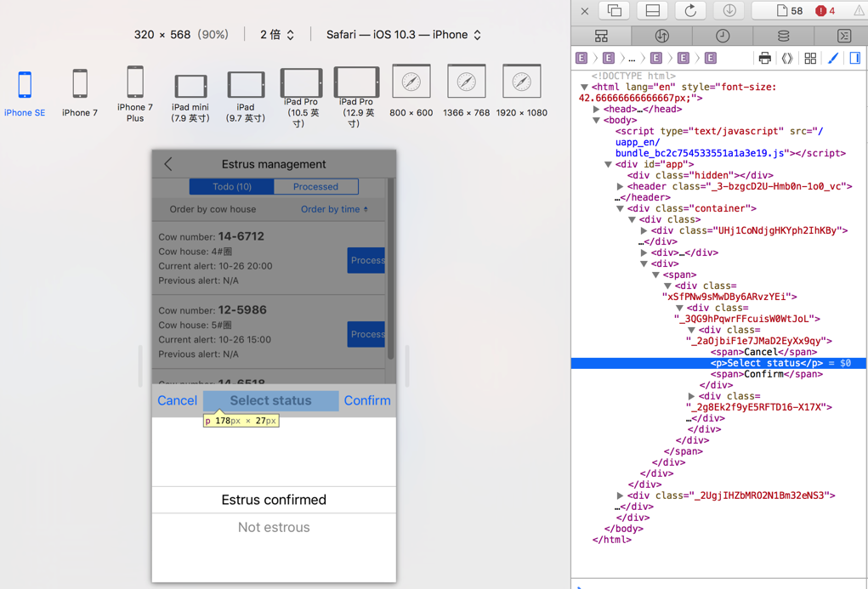Click the red error count badge

pos(825,10)
